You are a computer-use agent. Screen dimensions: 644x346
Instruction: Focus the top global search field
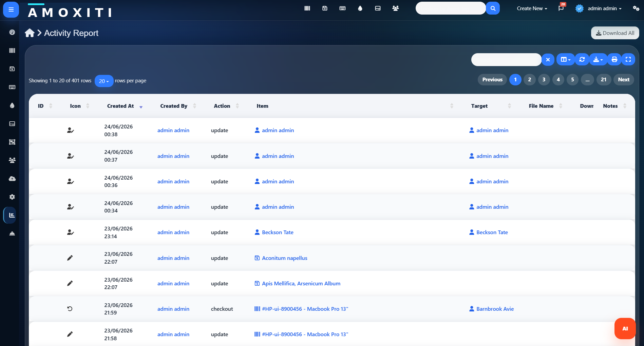[451, 8]
